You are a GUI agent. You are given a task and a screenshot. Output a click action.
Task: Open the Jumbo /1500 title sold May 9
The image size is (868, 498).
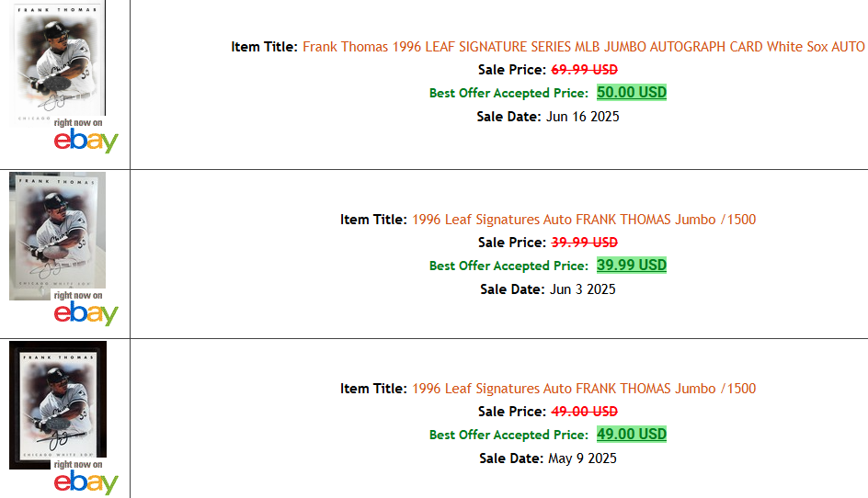584,389
